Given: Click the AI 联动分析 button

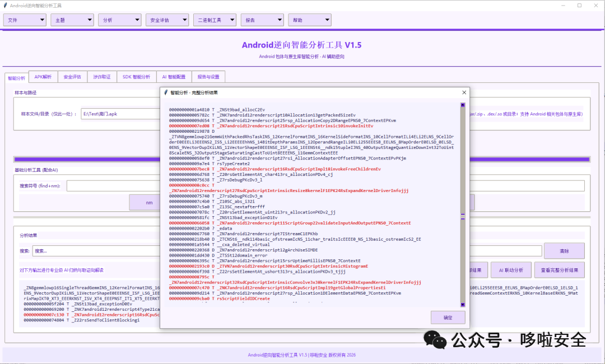Looking at the screenshot, I should click(511, 270).
